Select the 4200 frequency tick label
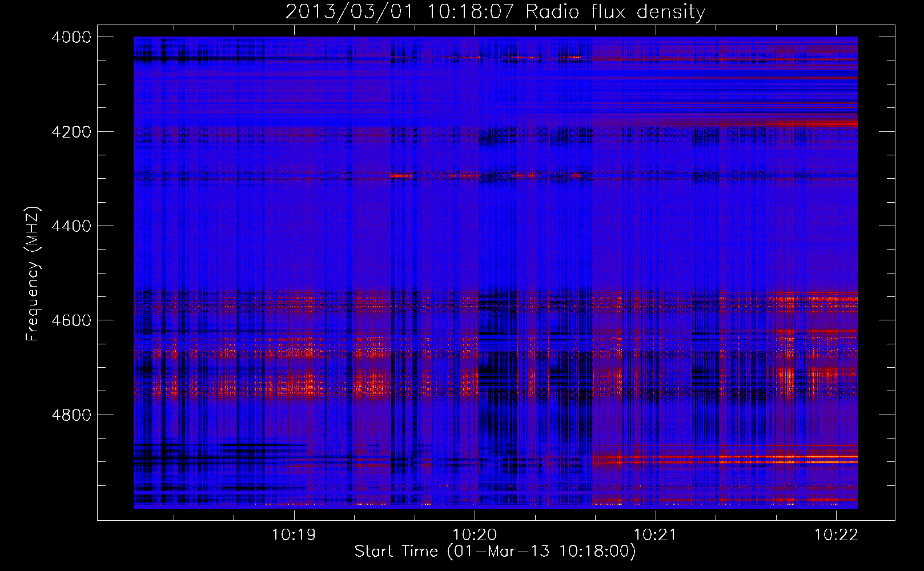 pyautogui.click(x=71, y=131)
